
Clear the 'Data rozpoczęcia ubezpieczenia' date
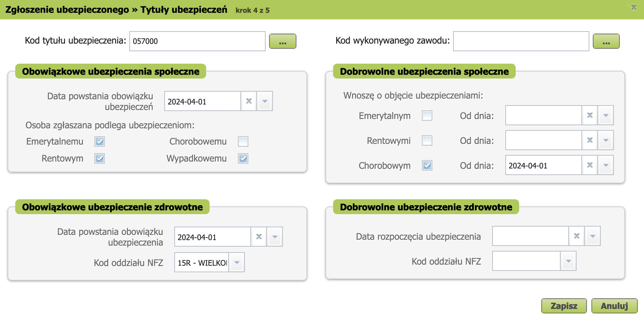577,236
